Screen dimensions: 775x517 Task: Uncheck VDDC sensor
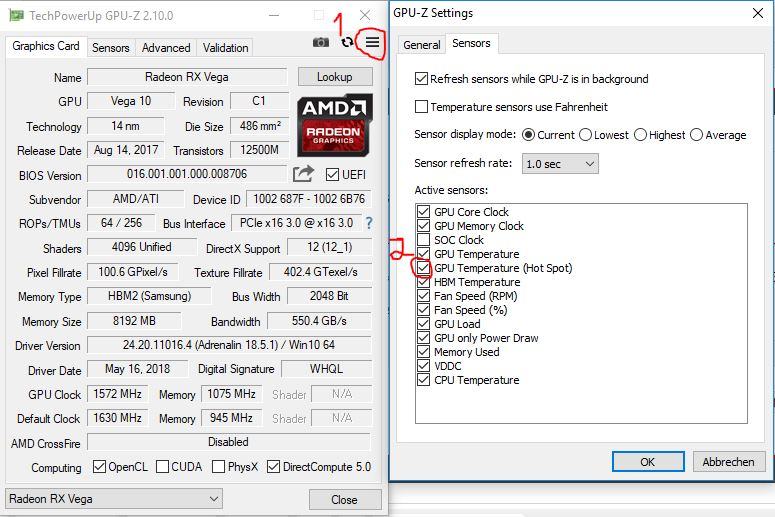[x=424, y=366]
